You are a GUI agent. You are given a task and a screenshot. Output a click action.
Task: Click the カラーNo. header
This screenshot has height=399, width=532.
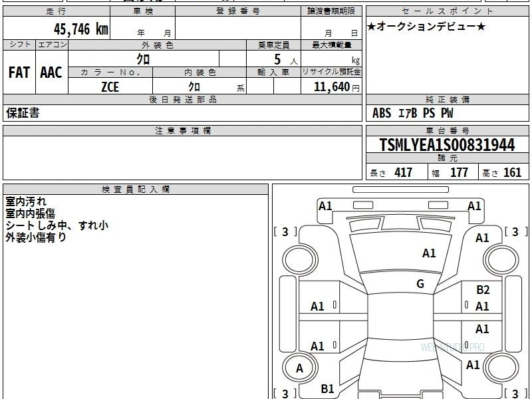coord(110,72)
